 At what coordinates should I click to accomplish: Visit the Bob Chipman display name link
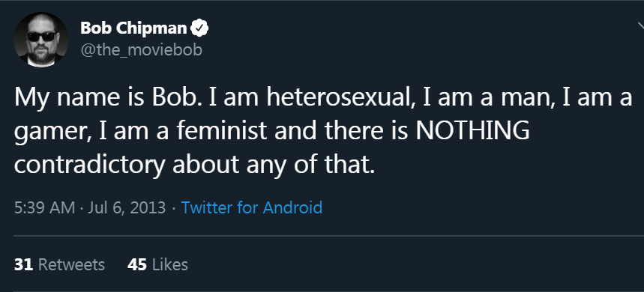tap(133, 28)
